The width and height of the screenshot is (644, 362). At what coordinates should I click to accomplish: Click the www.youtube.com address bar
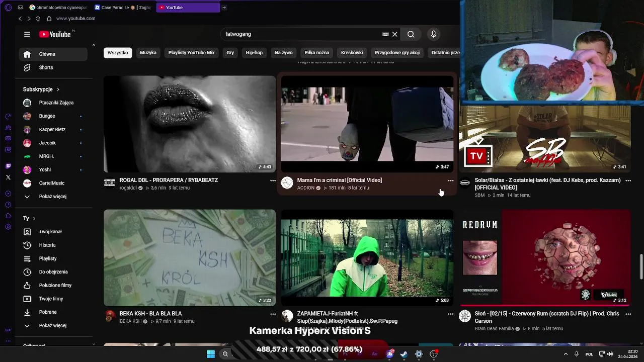click(75, 19)
